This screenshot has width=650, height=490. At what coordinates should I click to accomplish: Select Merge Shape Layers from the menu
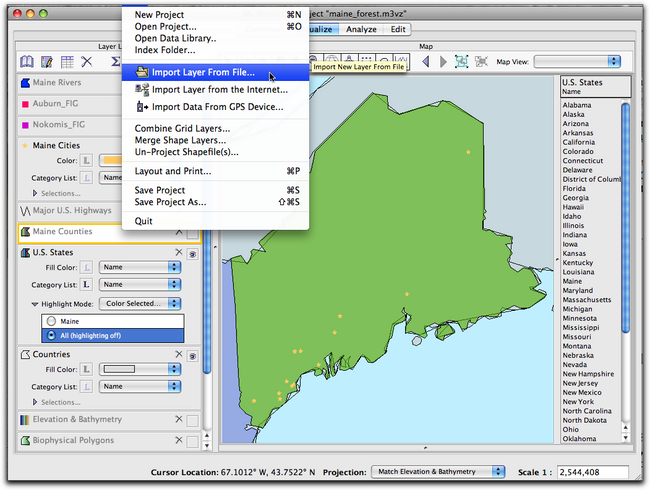click(x=182, y=140)
